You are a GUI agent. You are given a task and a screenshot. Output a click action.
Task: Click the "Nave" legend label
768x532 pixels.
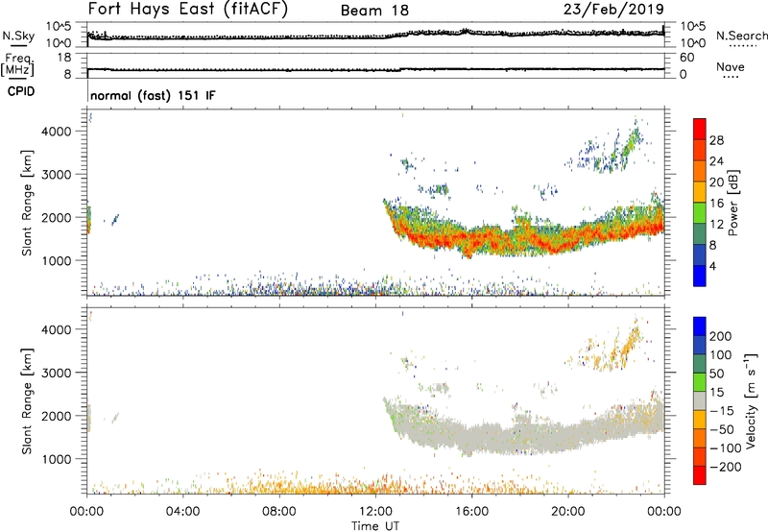(731, 66)
